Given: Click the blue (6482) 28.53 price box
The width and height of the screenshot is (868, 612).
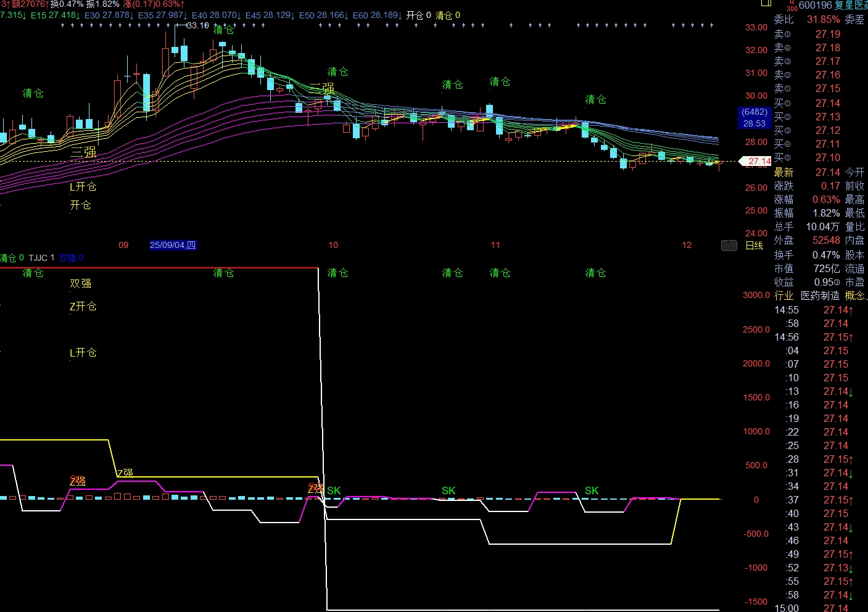Looking at the screenshot, I should pyautogui.click(x=754, y=118).
